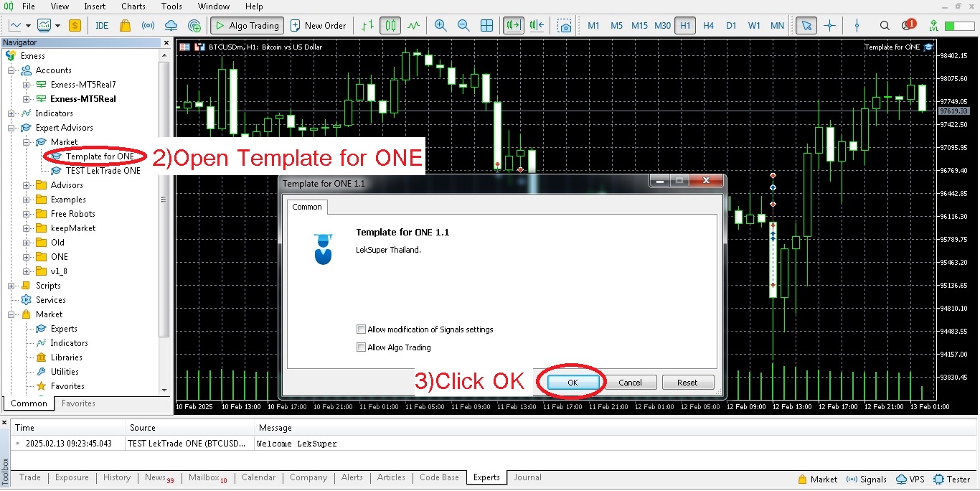This screenshot has width=980, height=491.
Task: Switch chart to bar chart type
Action: 367,26
